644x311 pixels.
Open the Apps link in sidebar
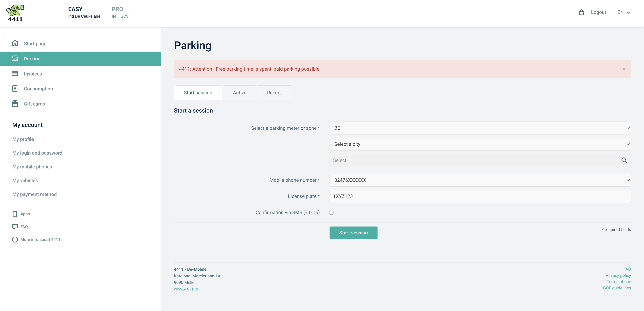point(25,214)
